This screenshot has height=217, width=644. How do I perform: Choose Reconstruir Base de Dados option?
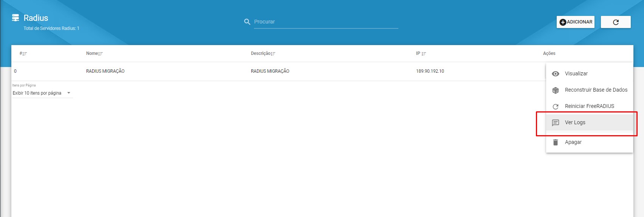pos(590,90)
